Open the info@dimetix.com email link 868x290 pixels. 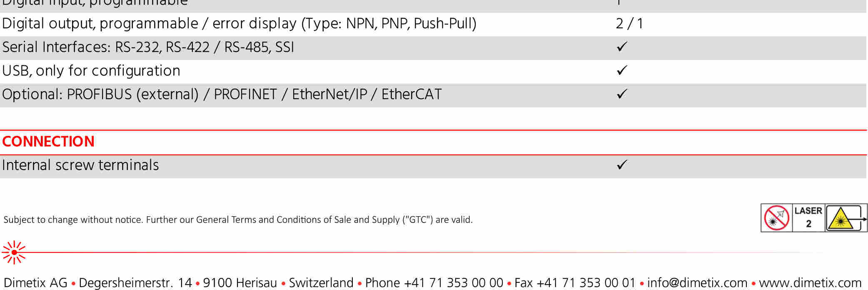697,283
